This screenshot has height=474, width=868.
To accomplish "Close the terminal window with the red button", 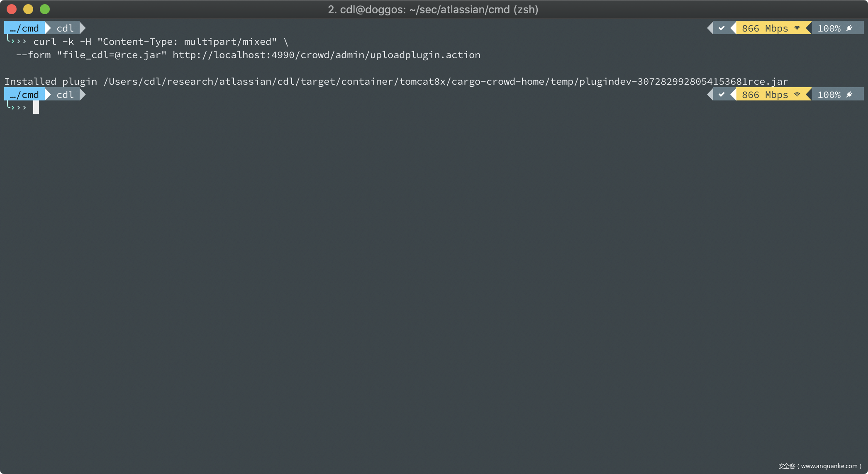I will pos(12,9).
